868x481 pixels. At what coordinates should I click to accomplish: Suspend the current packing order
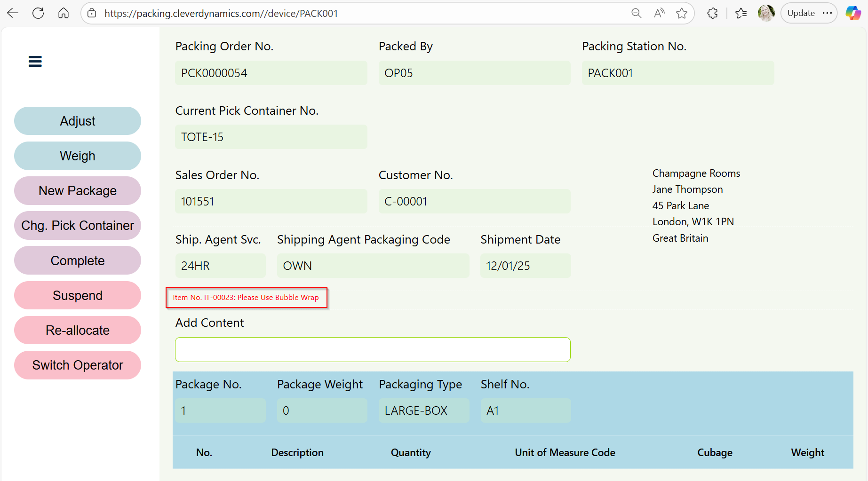pos(78,295)
